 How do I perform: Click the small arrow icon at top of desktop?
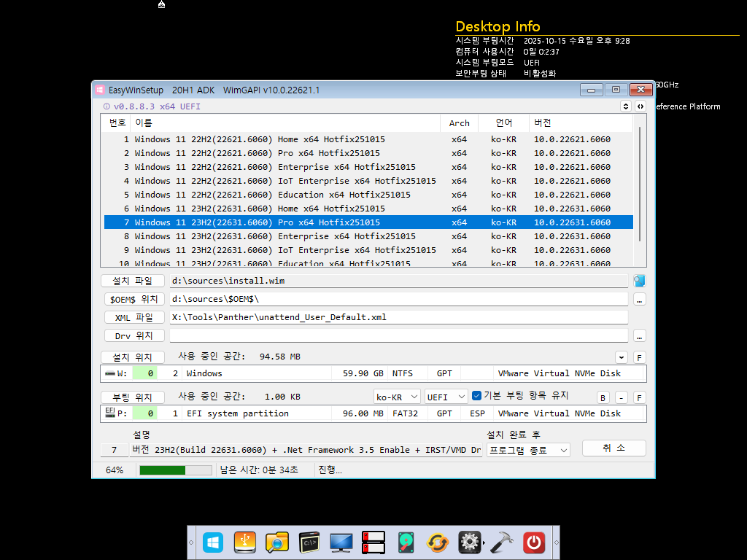tap(161, 4)
